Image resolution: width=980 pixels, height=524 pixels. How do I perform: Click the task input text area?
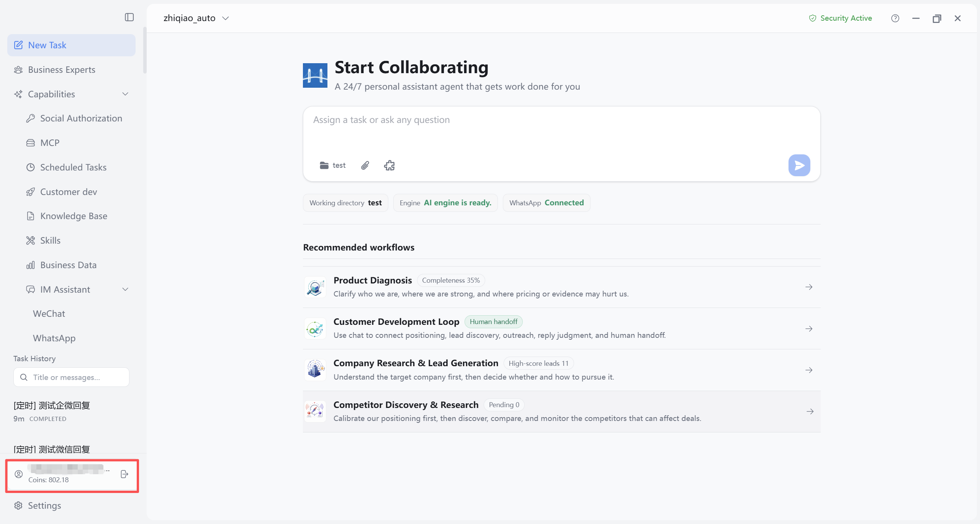coord(561,130)
